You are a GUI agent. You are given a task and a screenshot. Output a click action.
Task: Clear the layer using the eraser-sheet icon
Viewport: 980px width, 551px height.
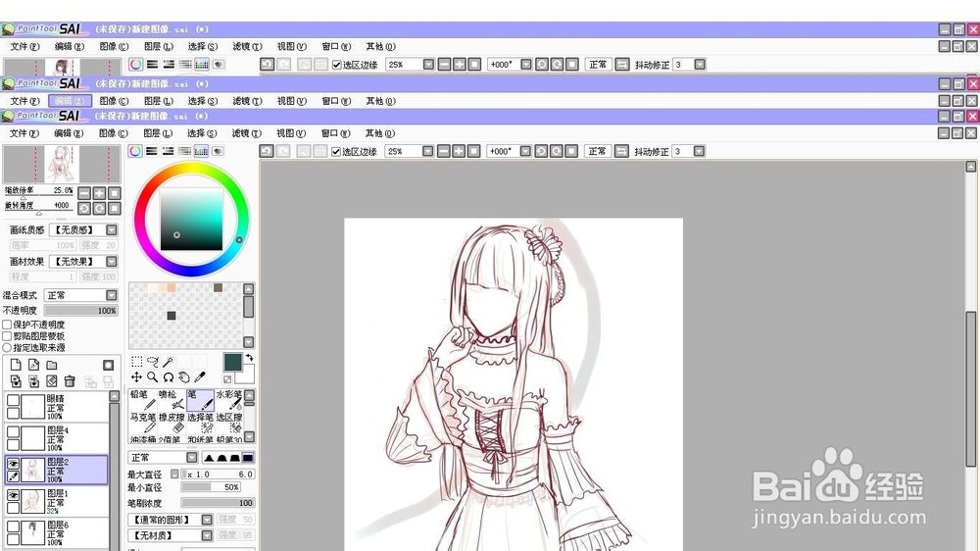tap(52, 380)
